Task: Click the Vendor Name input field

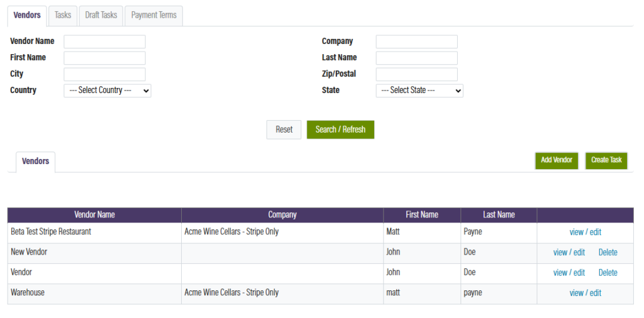Action: click(104, 41)
